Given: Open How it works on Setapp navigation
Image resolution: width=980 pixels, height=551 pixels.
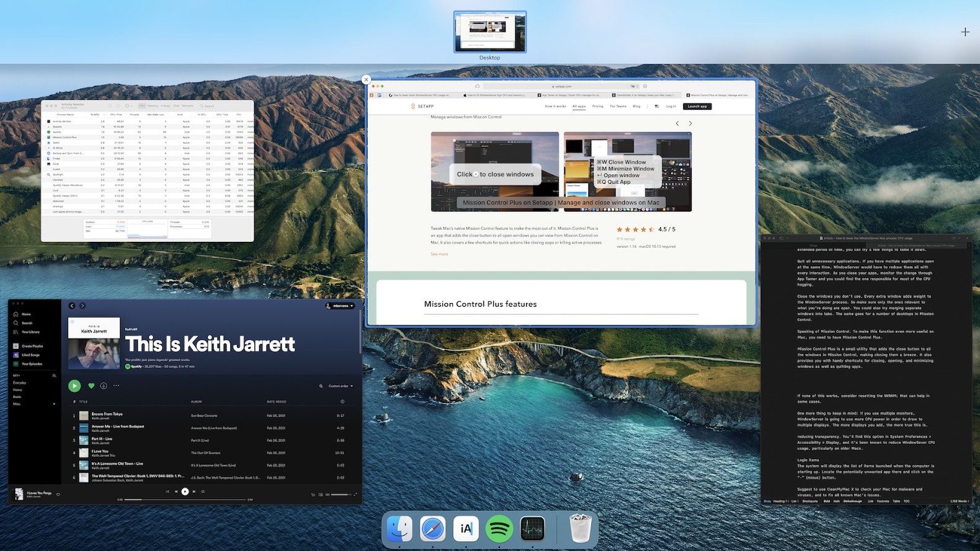Looking at the screenshot, I should click(555, 106).
